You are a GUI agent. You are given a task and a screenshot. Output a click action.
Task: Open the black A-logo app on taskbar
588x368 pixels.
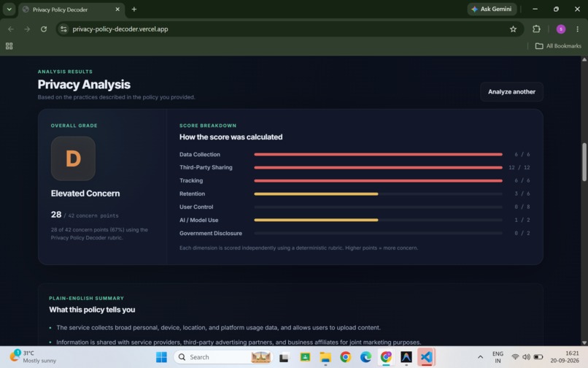pyautogui.click(x=406, y=357)
